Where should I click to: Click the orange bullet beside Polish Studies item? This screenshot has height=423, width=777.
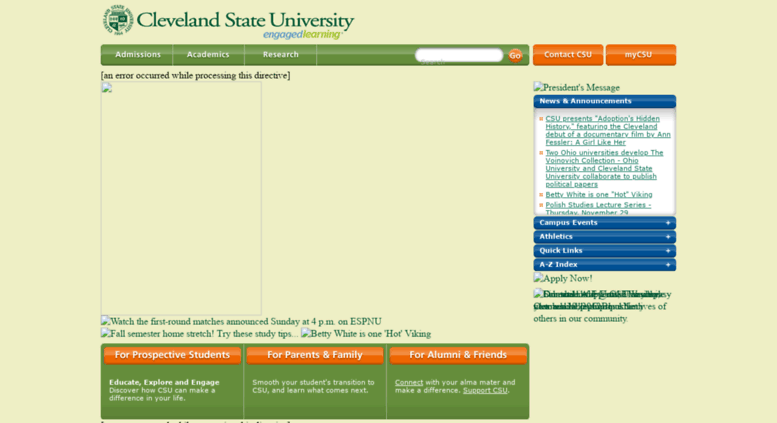click(541, 205)
